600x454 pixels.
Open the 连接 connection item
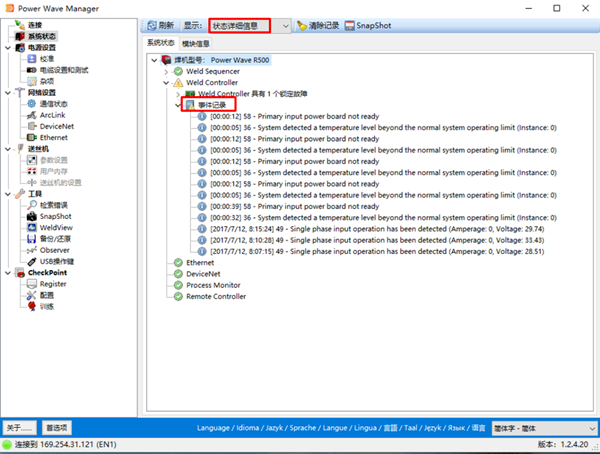pyautogui.click(x=35, y=25)
